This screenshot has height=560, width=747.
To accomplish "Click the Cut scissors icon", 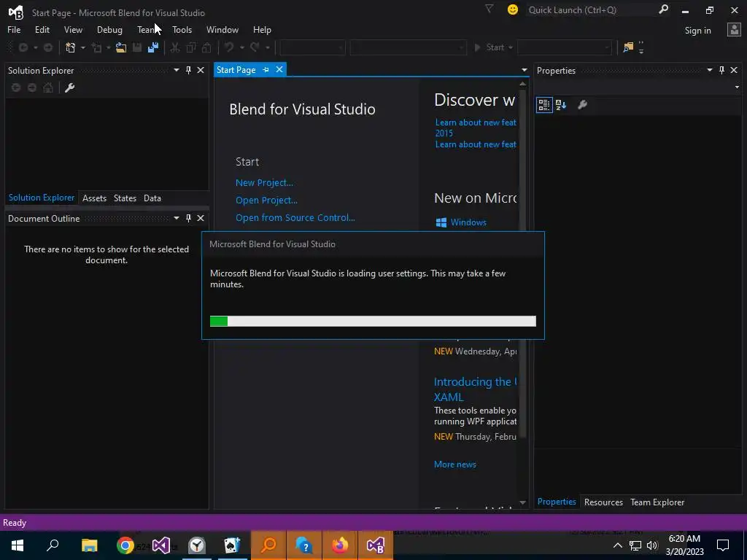I will point(175,47).
